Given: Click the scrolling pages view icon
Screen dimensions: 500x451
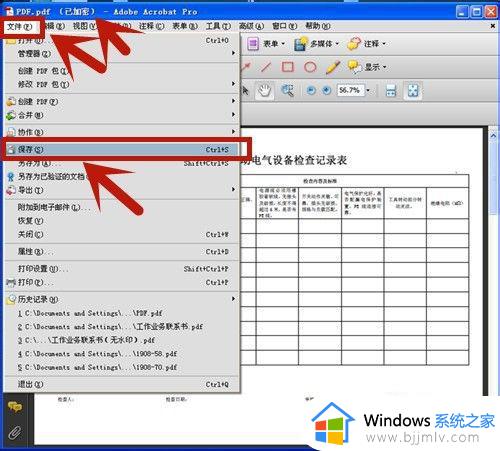Looking at the screenshot, I should coord(391,90).
